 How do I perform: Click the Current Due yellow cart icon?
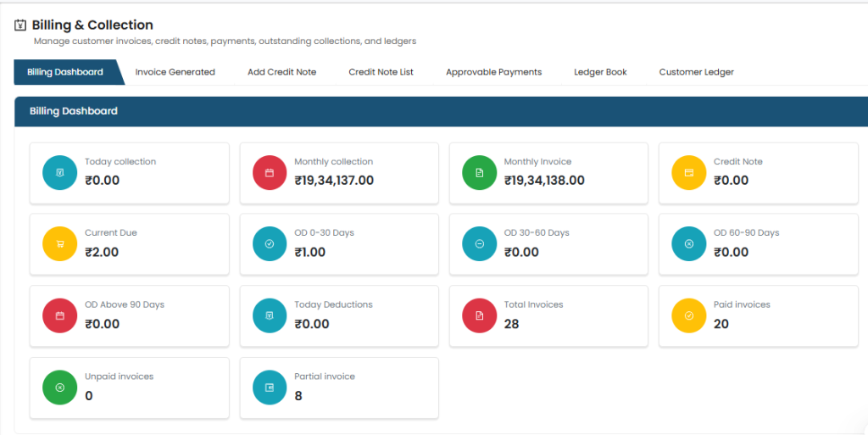click(59, 244)
